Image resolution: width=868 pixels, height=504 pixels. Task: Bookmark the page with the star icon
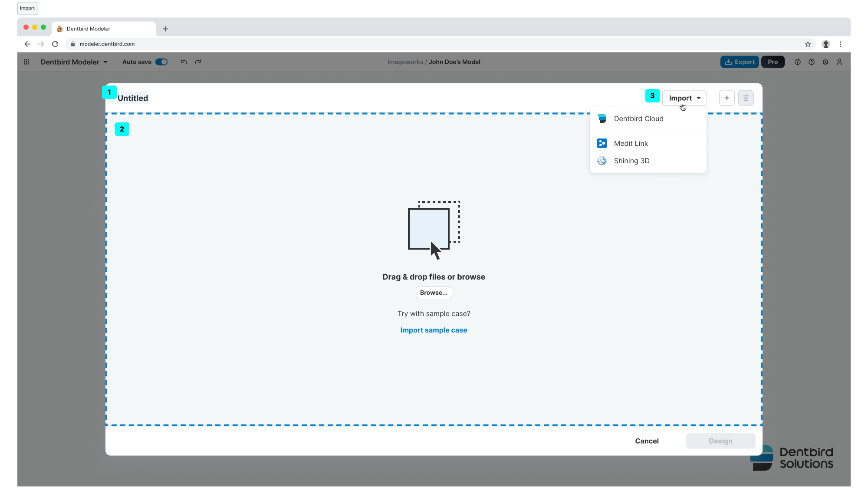click(808, 44)
